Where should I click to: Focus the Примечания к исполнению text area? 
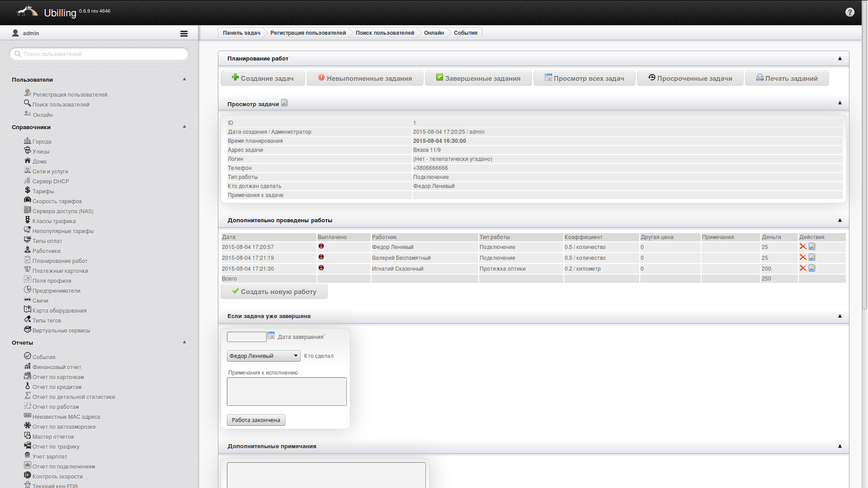287,391
